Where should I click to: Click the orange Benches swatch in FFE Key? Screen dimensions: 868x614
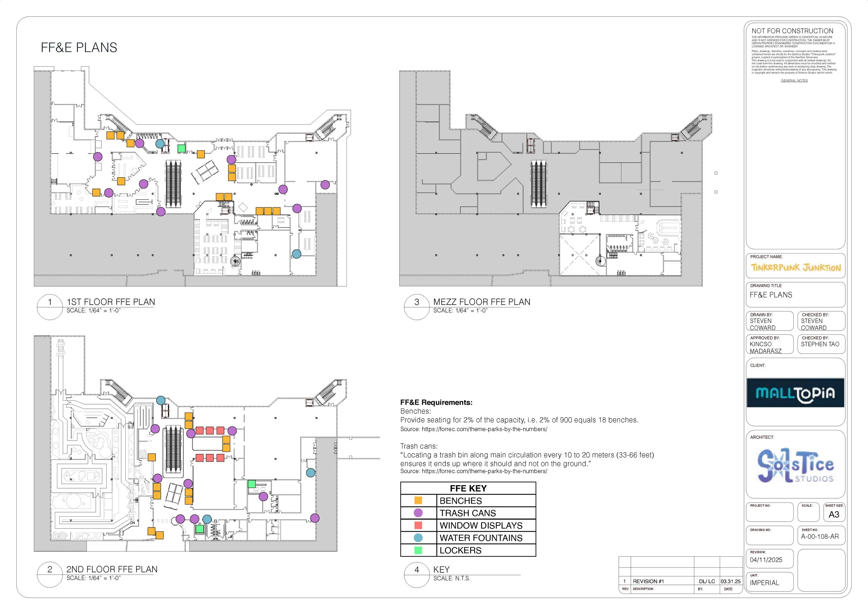[x=418, y=500]
